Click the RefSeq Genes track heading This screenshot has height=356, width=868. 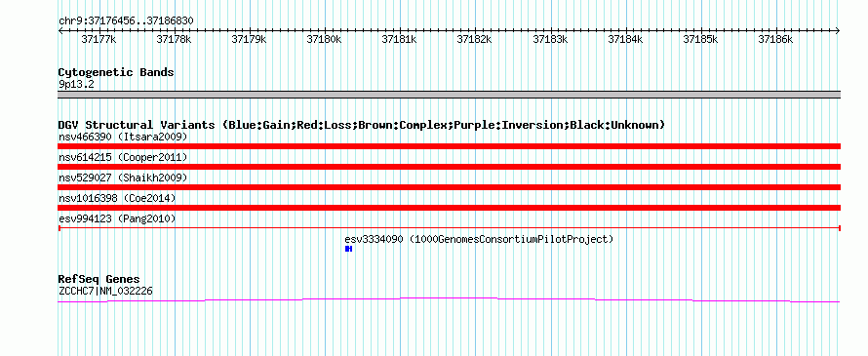tap(99, 279)
